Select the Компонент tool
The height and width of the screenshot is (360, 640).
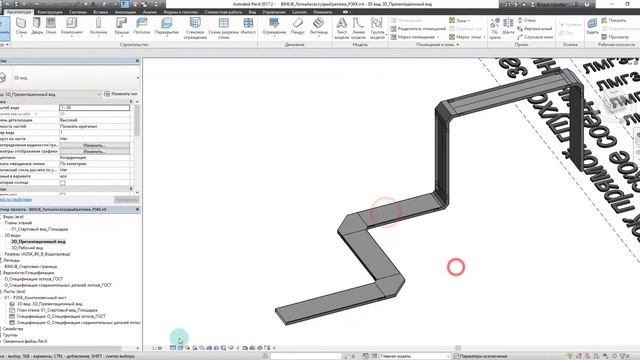[72, 27]
